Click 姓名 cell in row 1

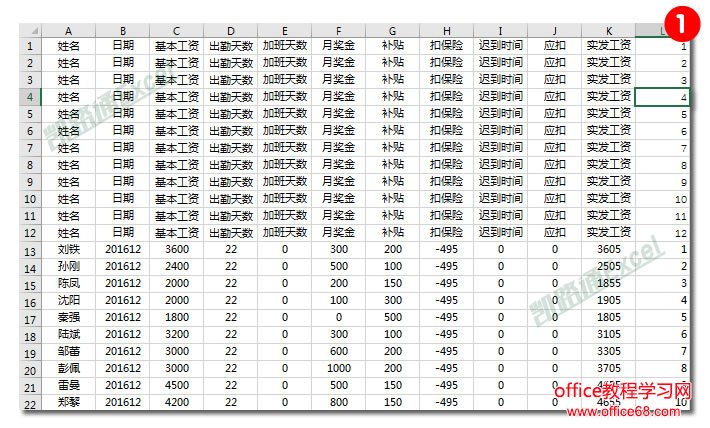click(68, 46)
